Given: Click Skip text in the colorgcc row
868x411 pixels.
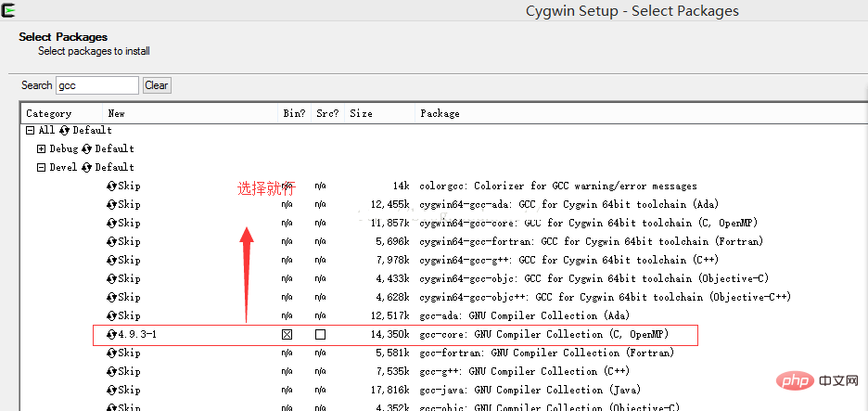Looking at the screenshot, I should [129, 186].
